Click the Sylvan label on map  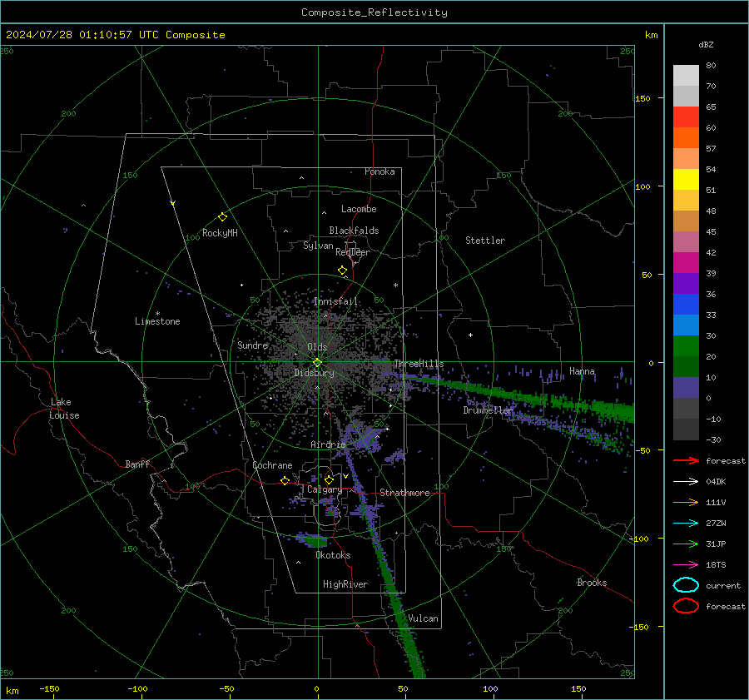[318, 246]
